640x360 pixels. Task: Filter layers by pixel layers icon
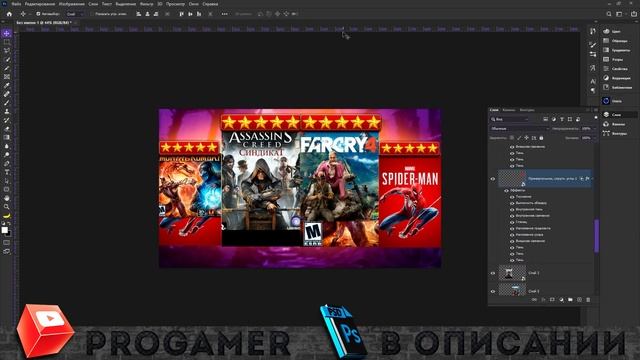pyautogui.click(x=545, y=119)
